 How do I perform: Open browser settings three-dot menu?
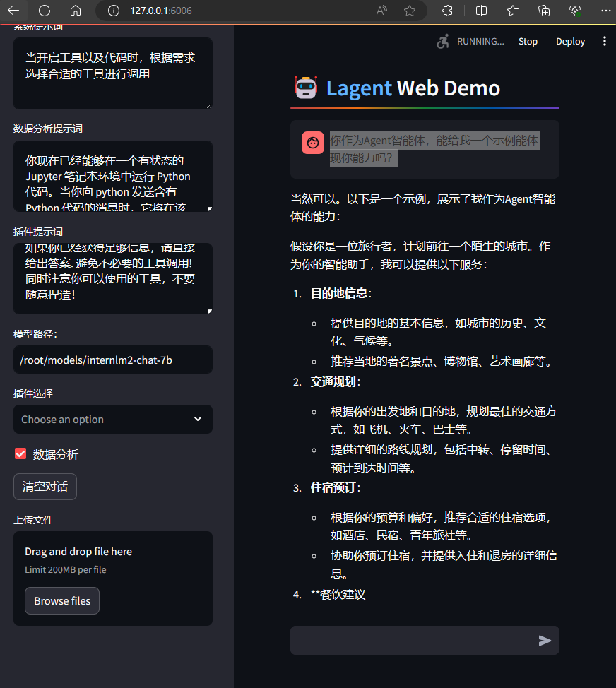[604, 11]
